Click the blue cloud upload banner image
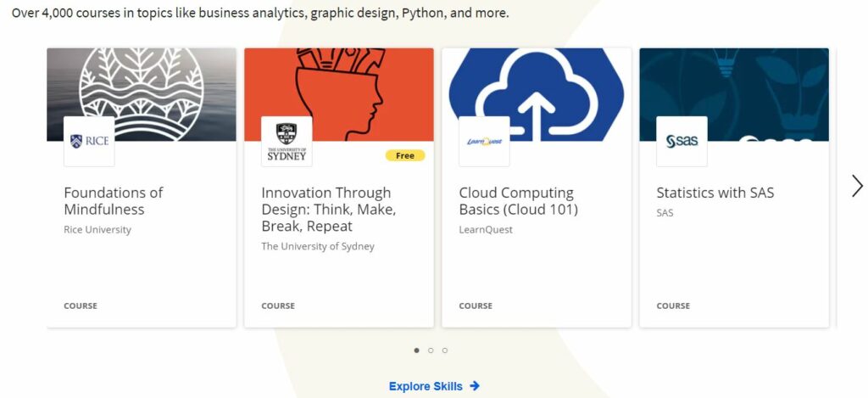Image resolution: width=868 pixels, height=398 pixels. tap(537, 94)
